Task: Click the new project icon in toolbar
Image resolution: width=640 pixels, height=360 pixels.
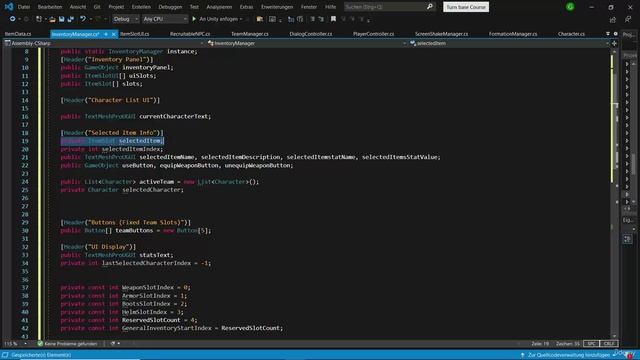Action: pos(39,19)
